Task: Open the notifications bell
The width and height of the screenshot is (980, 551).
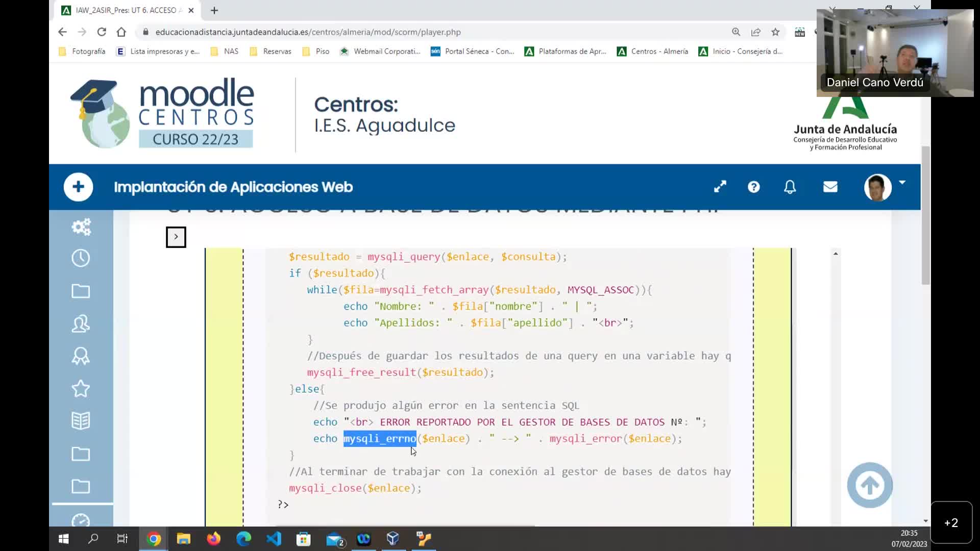Action: click(x=790, y=187)
